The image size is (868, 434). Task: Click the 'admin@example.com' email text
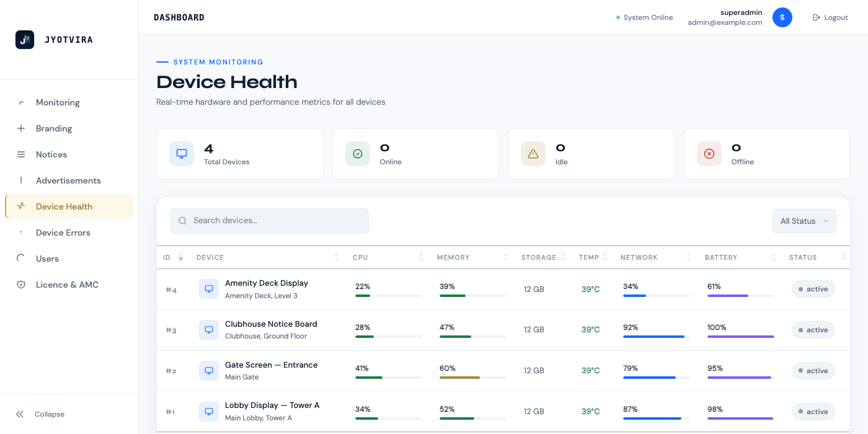(725, 22)
